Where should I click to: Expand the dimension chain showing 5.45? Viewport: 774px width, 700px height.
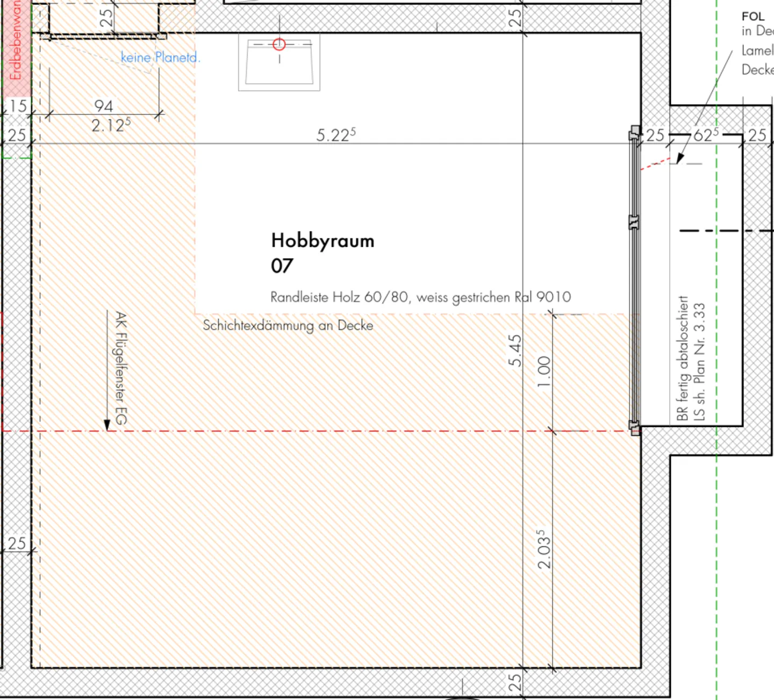[x=513, y=349]
